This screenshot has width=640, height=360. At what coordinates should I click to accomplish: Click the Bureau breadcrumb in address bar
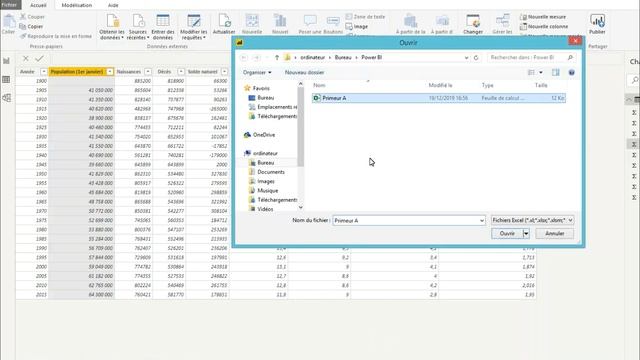tap(343, 58)
